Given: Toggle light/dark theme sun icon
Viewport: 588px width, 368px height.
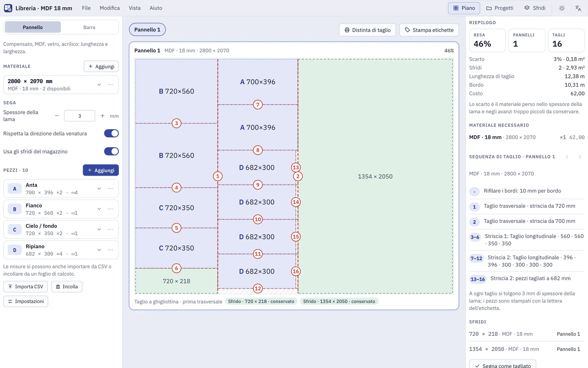Looking at the screenshot, I should 562,8.
